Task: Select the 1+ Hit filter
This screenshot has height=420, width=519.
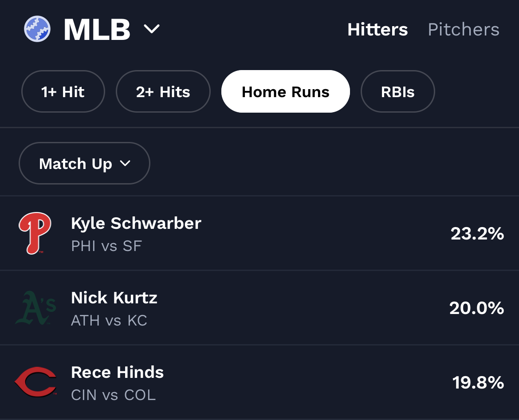Action: click(x=63, y=92)
